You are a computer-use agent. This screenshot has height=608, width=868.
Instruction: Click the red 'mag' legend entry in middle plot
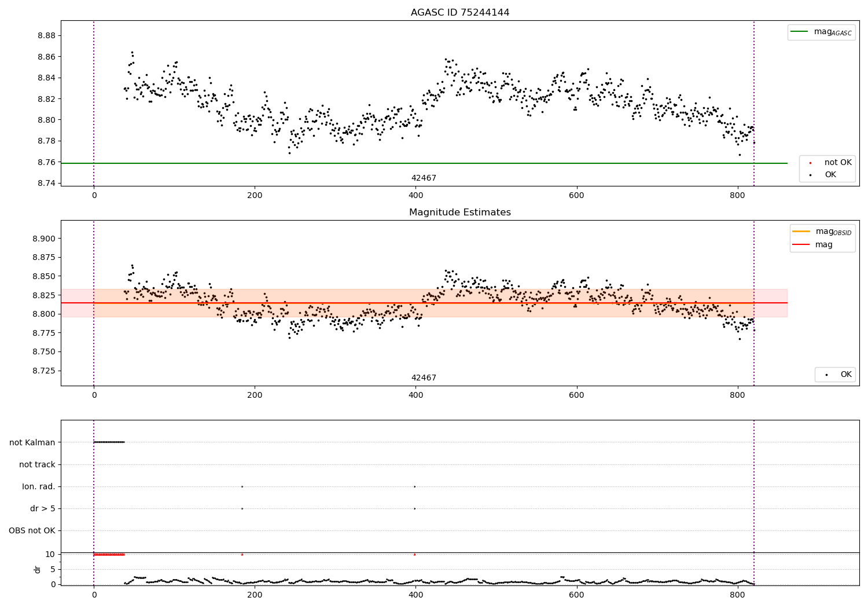(x=812, y=245)
